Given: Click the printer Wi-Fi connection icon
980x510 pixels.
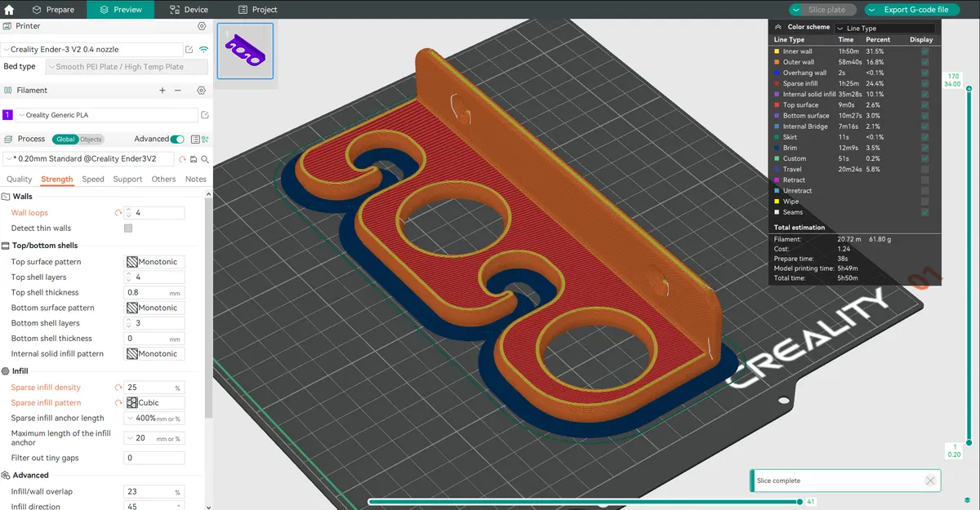Looking at the screenshot, I should pyautogui.click(x=203, y=50).
